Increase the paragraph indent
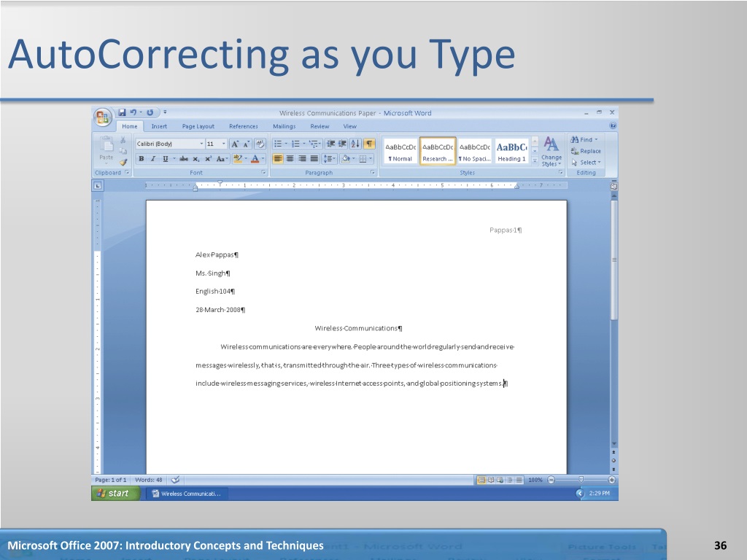This screenshot has width=747, height=560. pos(342,144)
